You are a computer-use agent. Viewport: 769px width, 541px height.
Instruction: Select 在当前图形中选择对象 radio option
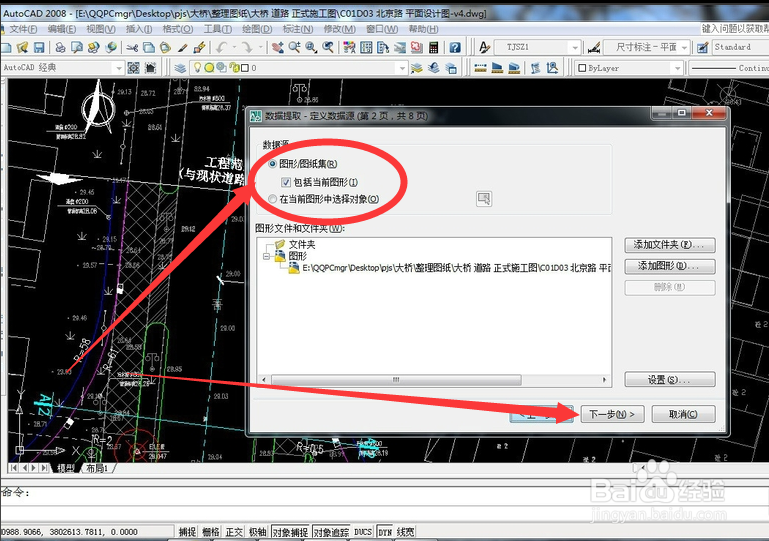[273, 199]
